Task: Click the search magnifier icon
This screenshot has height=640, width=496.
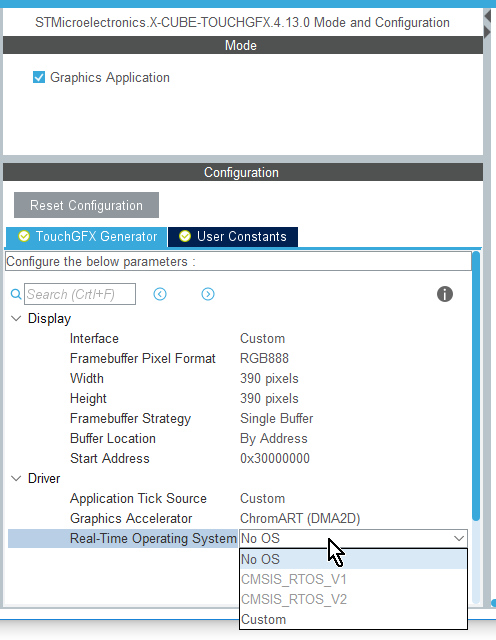Action: [16, 294]
